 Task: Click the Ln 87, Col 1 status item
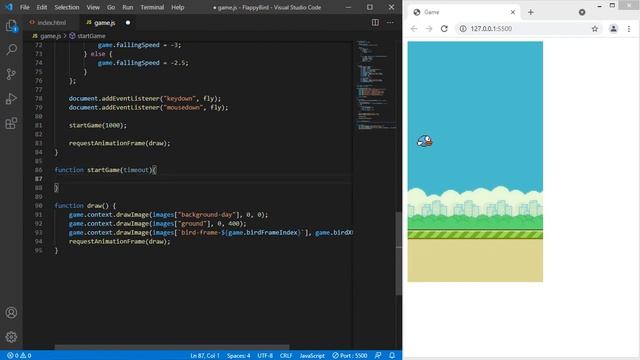pyautogui.click(x=205, y=356)
